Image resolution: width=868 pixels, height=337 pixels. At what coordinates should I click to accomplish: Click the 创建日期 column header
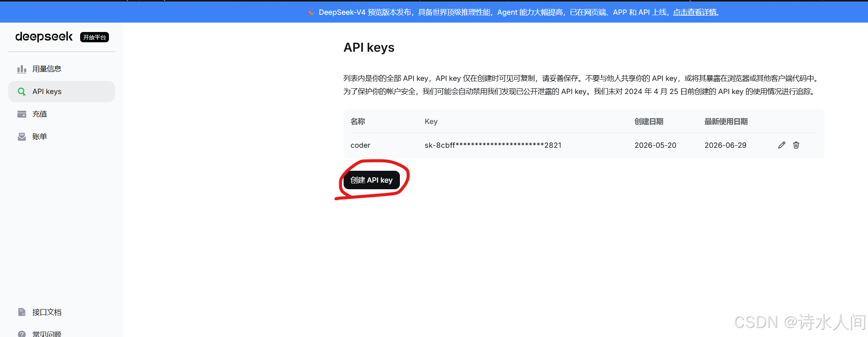click(x=649, y=122)
